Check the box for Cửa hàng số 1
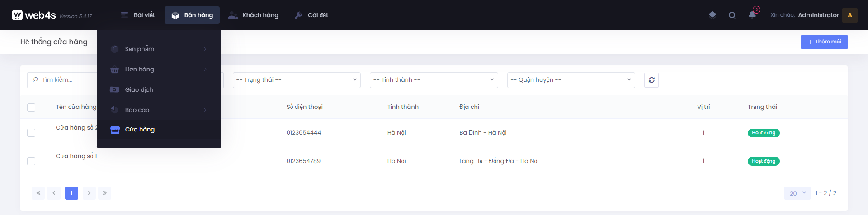 (x=31, y=161)
